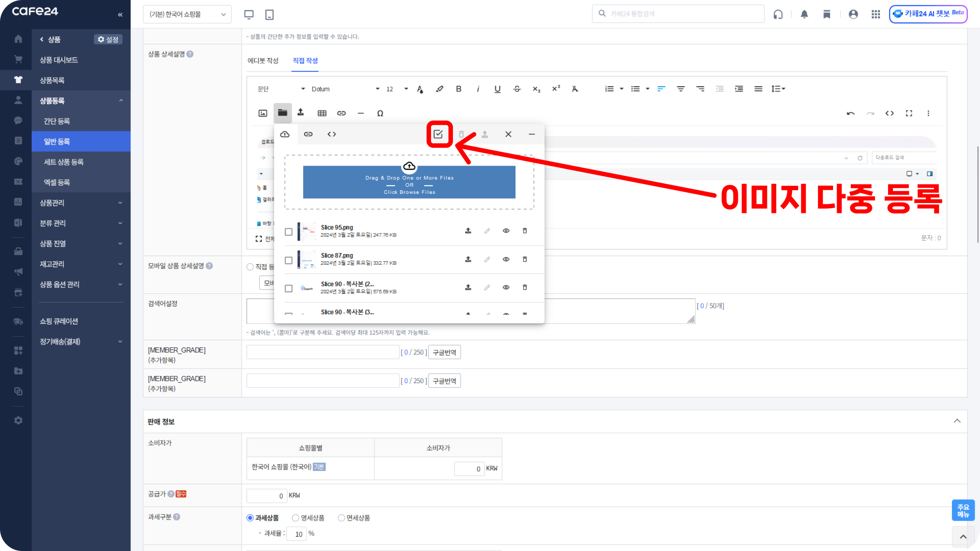Open 간단 등록 in the sidebar

click(57, 121)
